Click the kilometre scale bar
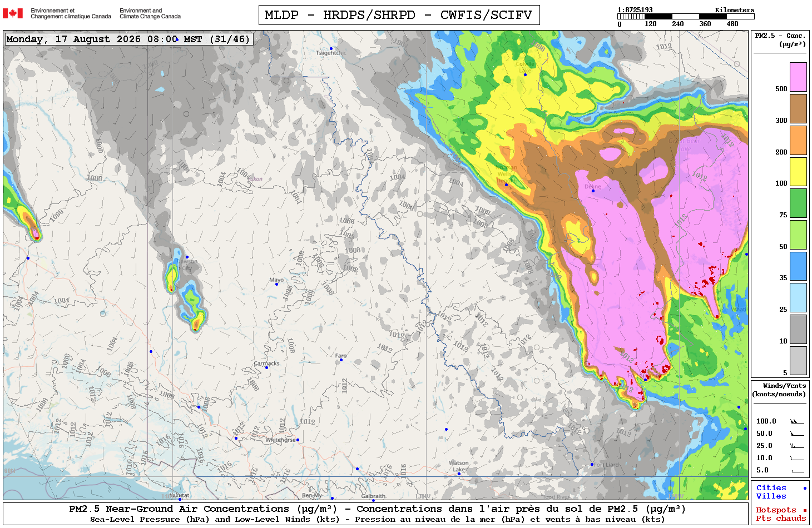812x528 pixels. tap(686, 17)
